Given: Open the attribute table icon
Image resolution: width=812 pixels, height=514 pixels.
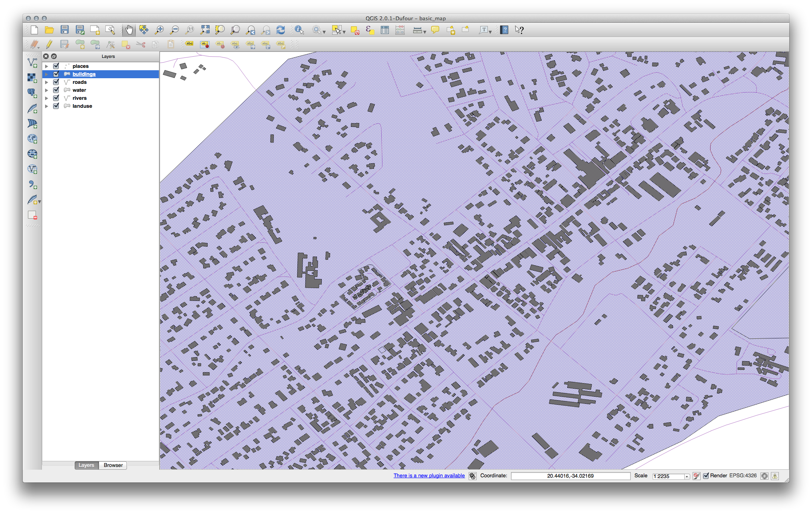Looking at the screenshot, I should 385,30.
